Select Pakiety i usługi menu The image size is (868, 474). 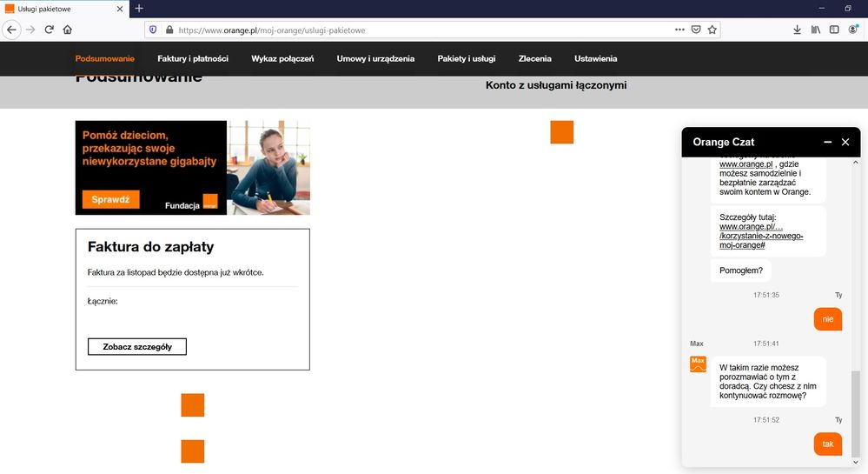(466, 59)
